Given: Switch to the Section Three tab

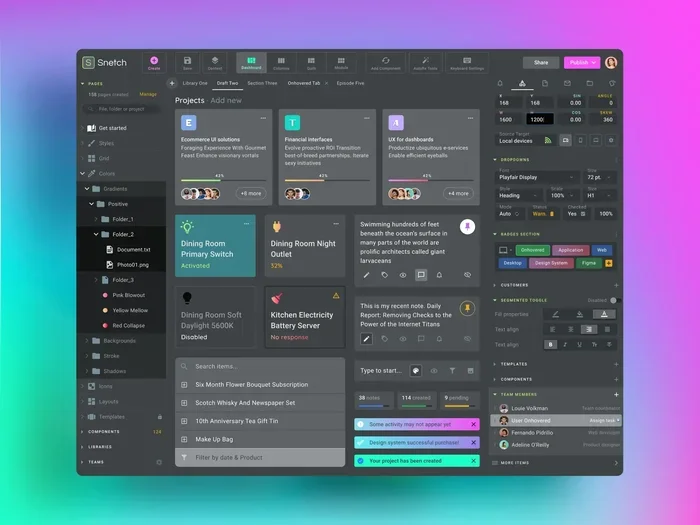Looking at the screenshot, I should coord(262,83).
